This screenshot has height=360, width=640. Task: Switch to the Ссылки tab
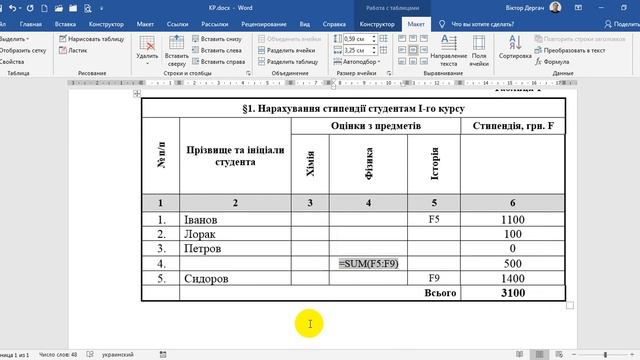(x=177, y=24)
